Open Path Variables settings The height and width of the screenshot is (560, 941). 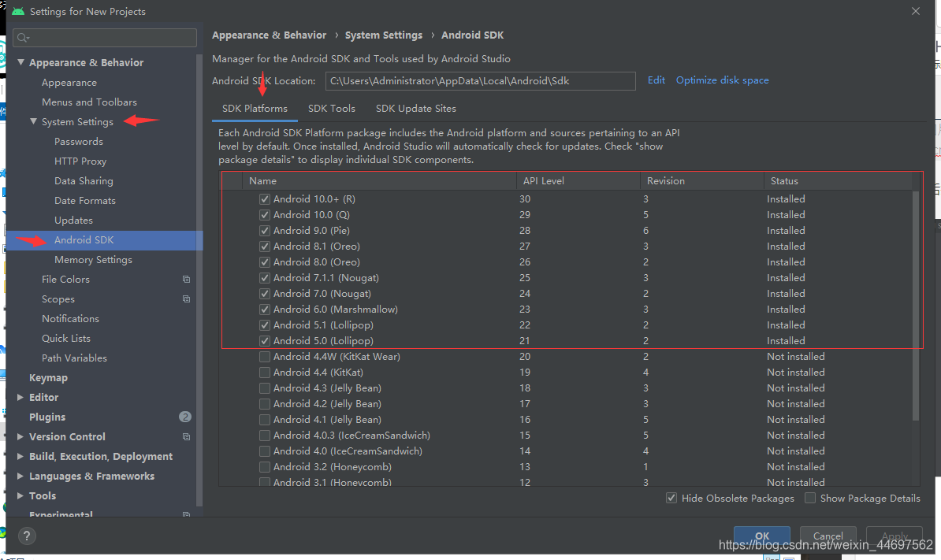tap(74, 358)
